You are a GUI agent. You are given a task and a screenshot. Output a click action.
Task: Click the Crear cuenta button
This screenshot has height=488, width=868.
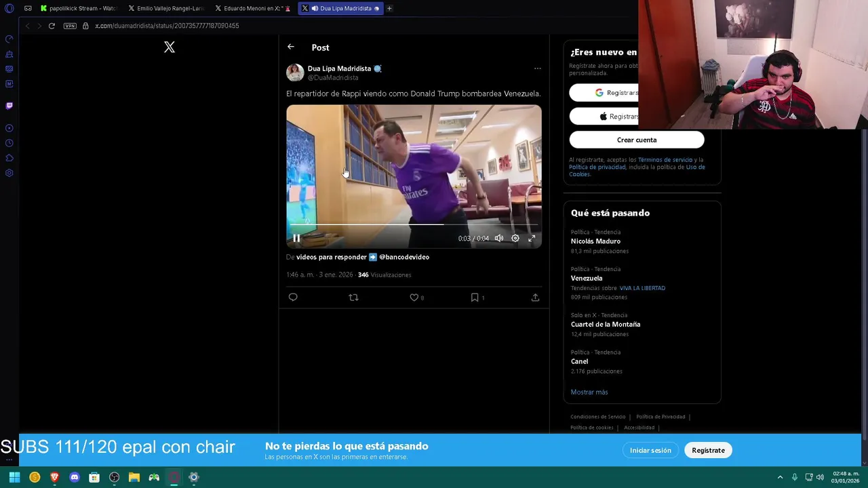[637, 140]
